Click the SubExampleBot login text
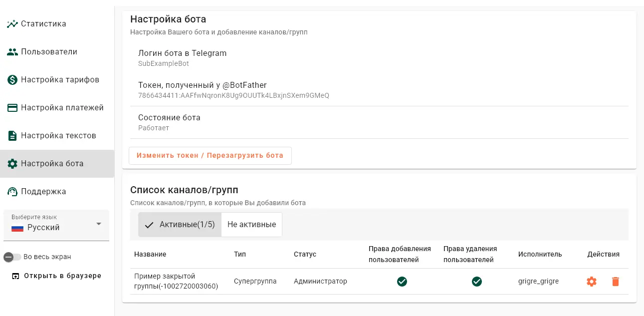Image resolution: width=644 pixels, height=316 pixels. [x=164, y=64]
